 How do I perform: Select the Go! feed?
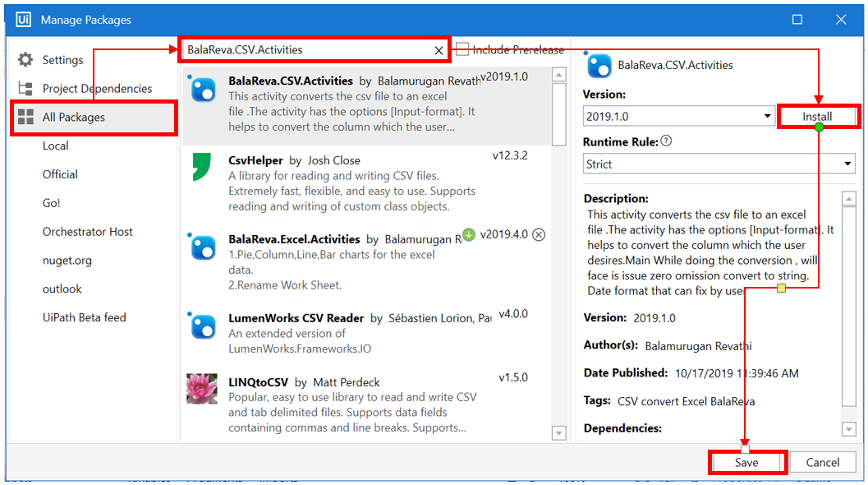[51, 203]
